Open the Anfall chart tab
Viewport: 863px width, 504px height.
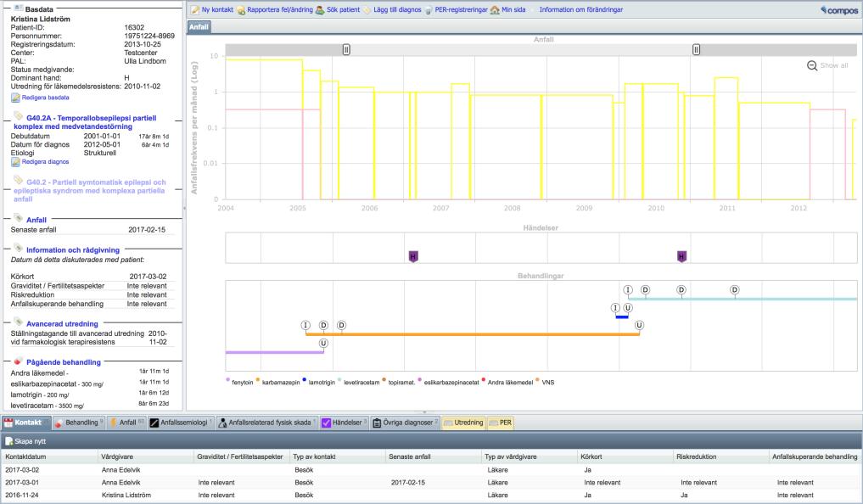coord(199,27)
